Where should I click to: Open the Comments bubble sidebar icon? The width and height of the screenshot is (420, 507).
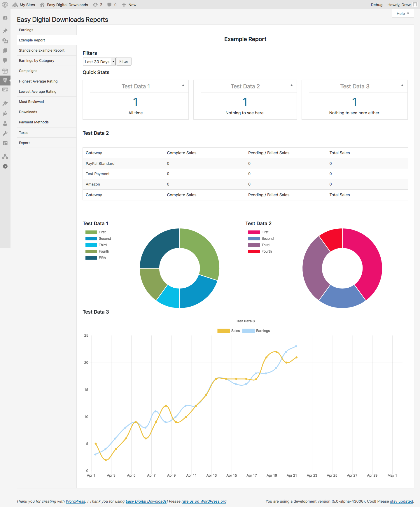[x=5, y=61]
